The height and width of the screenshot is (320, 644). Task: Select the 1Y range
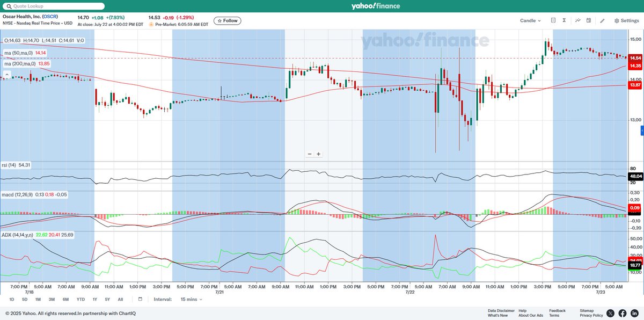pos(94,299)
